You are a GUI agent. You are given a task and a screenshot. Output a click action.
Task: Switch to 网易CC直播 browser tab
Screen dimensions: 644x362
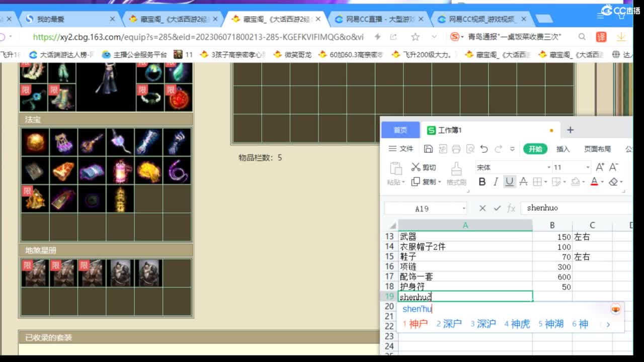coord(380,19)
